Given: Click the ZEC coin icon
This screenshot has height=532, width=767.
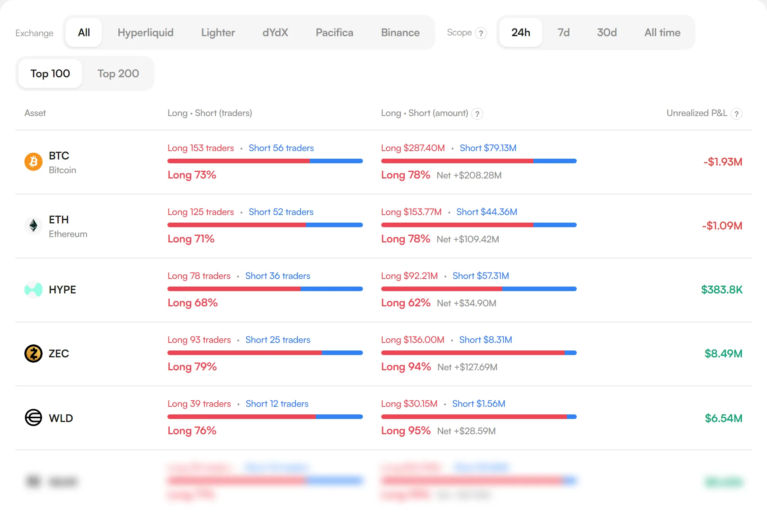Looking at the screenshot, I should (33, 354).
